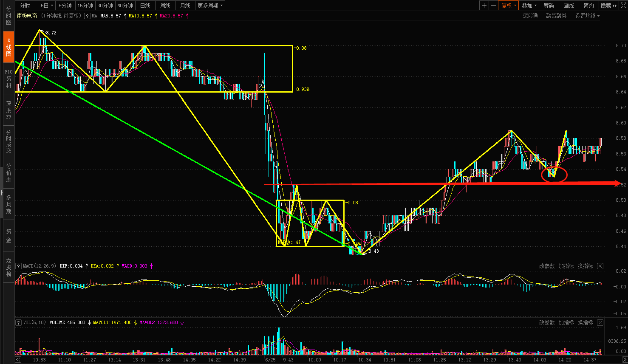Click 改参数 in the VOL panel
This screenshot has width=628, height=364.
point(547,322)
